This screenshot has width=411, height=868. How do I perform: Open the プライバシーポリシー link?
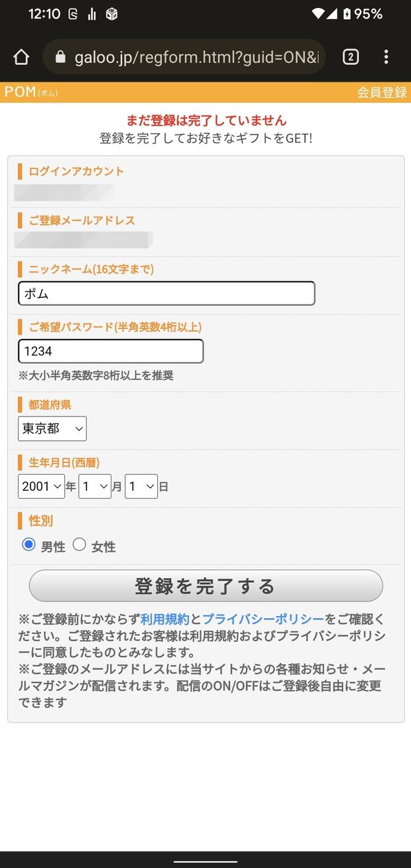tap(263, 619)
